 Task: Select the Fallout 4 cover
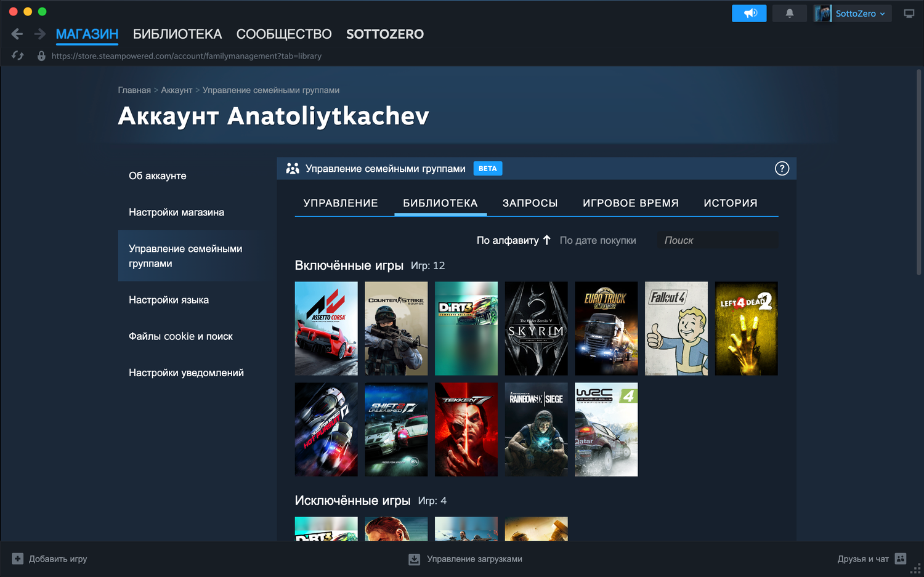coord(676,329)
